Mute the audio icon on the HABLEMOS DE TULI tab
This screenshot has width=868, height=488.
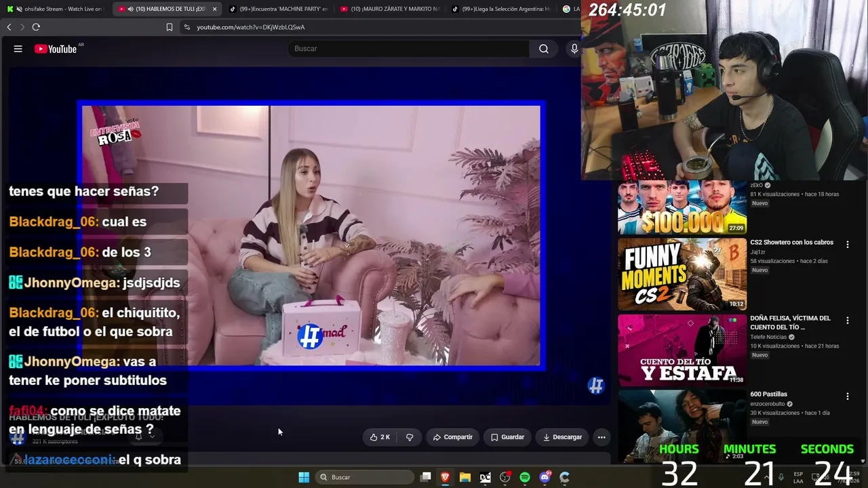click(x=130, y=9)
